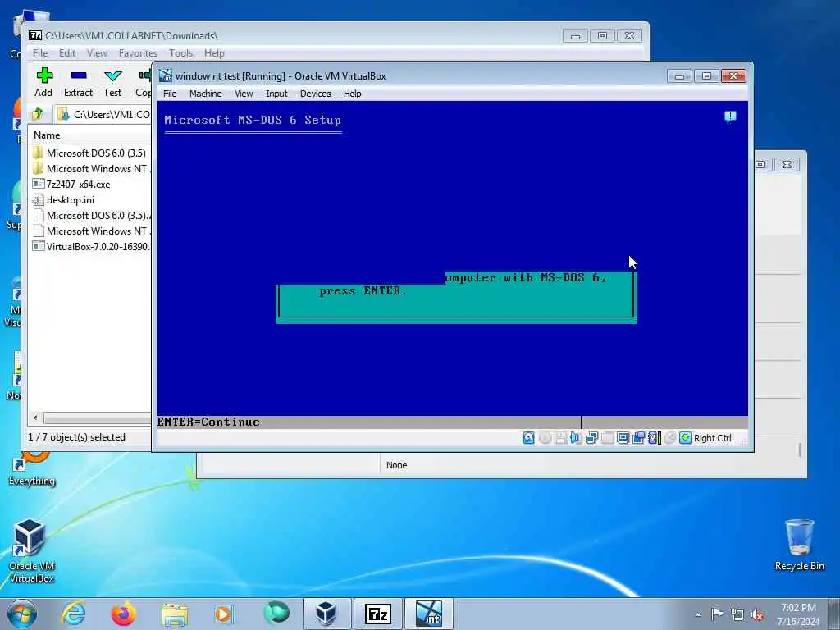Viewport: 840px width, 630px height.
Task: Switch to VirtualBox Manager taskbar button
Action: coord(326,614)
